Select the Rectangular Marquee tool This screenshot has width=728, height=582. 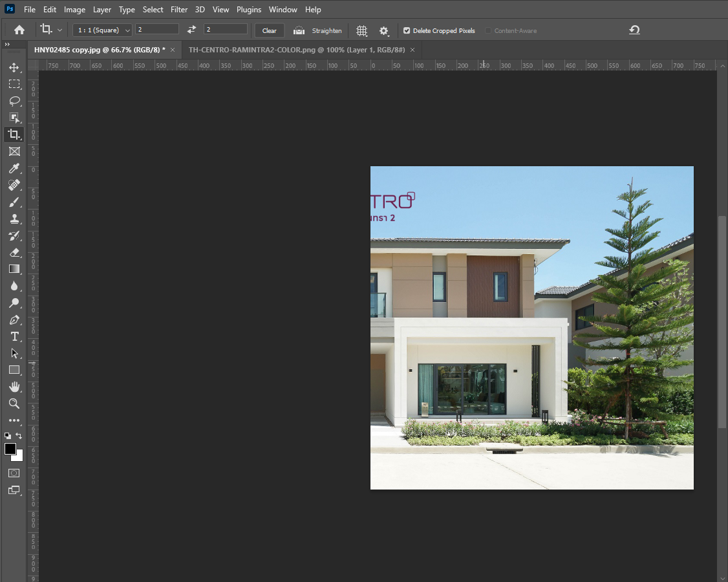pos(14,84)
